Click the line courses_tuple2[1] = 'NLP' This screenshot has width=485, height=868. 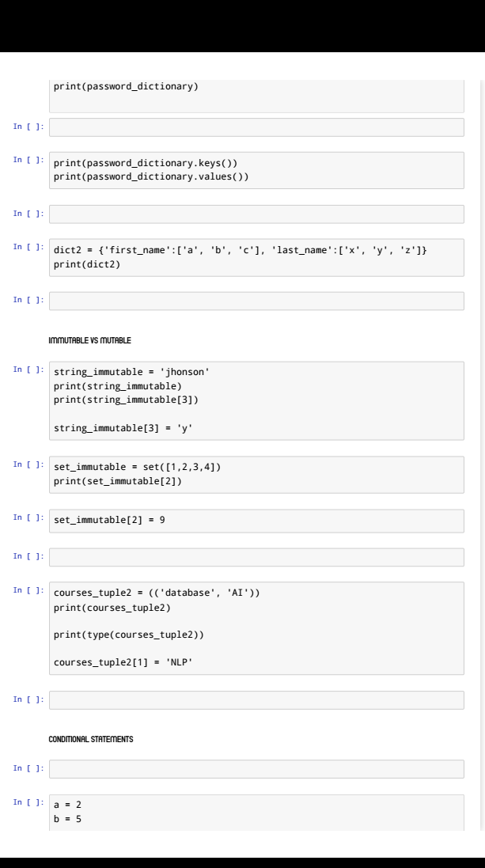123,662
